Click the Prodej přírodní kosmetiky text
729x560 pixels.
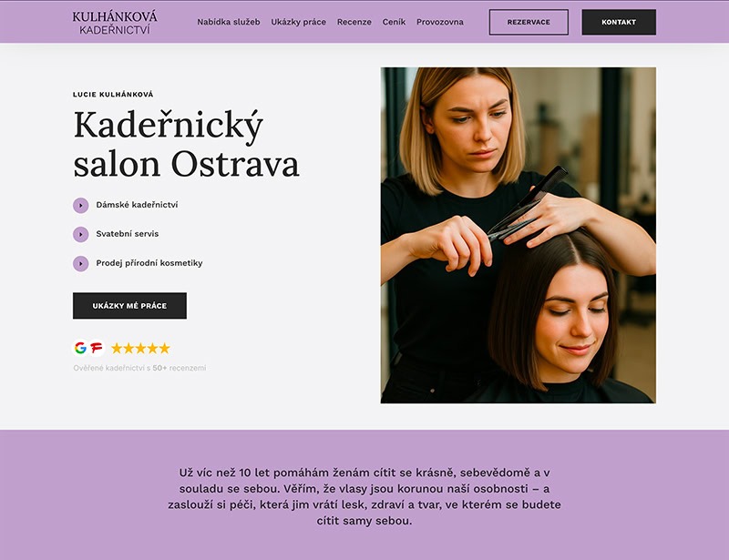tap(149, 263)
